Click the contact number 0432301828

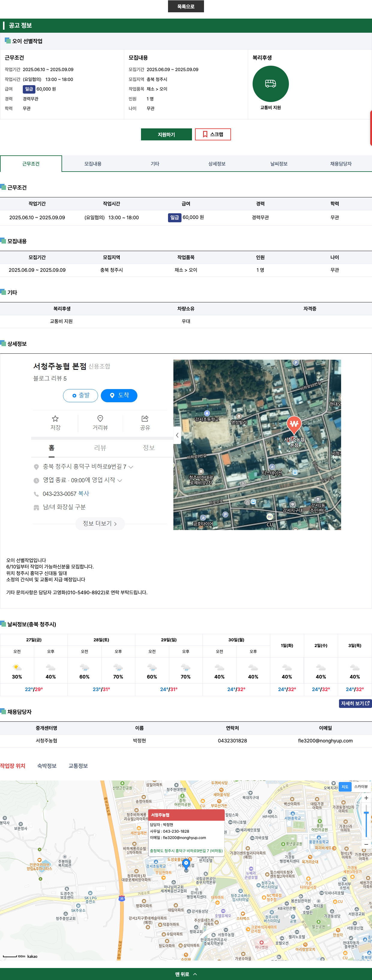[x=232, y=741]
